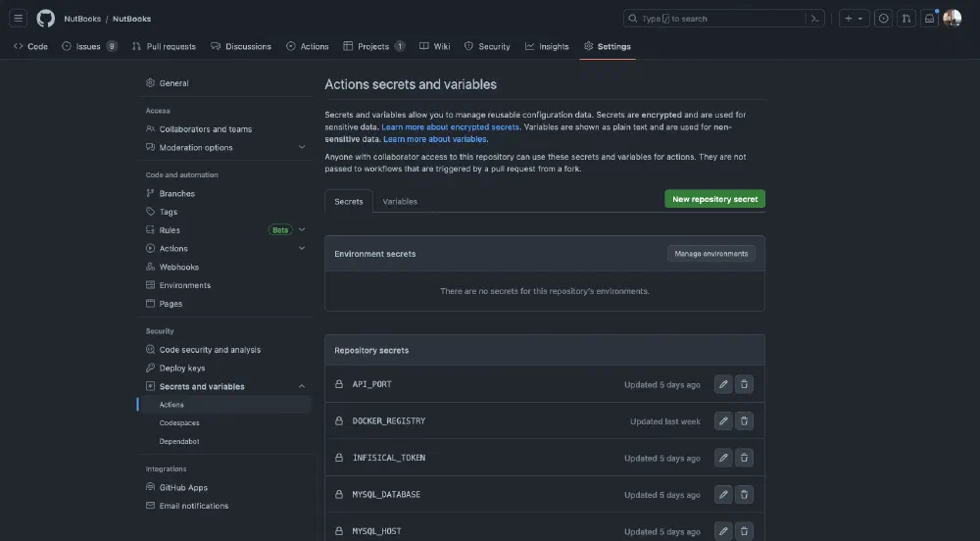Focus the search input field
Viewport: 980px width, 541px height.
pos(723,19)
